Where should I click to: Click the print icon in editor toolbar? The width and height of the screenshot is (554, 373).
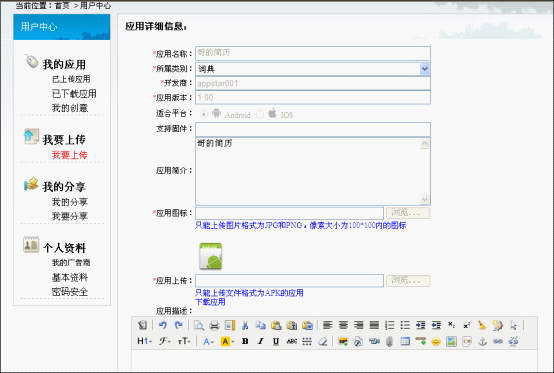214,325
